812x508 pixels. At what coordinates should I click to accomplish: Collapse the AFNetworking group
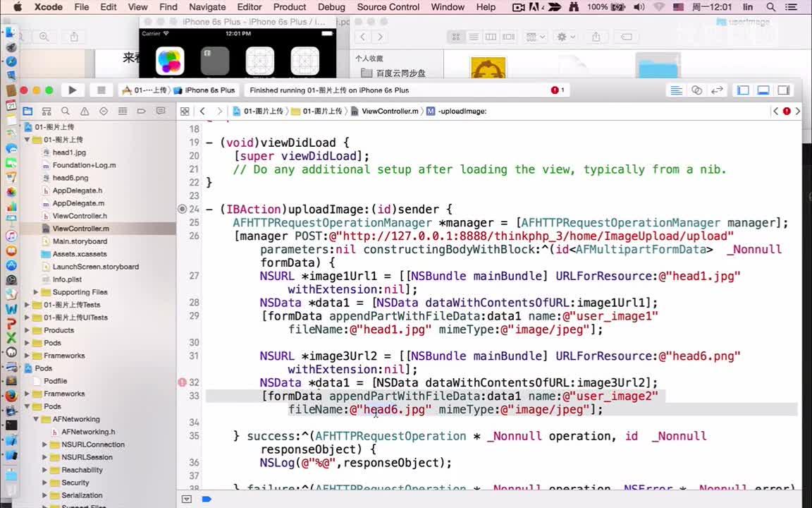click(x=35, y=418)
